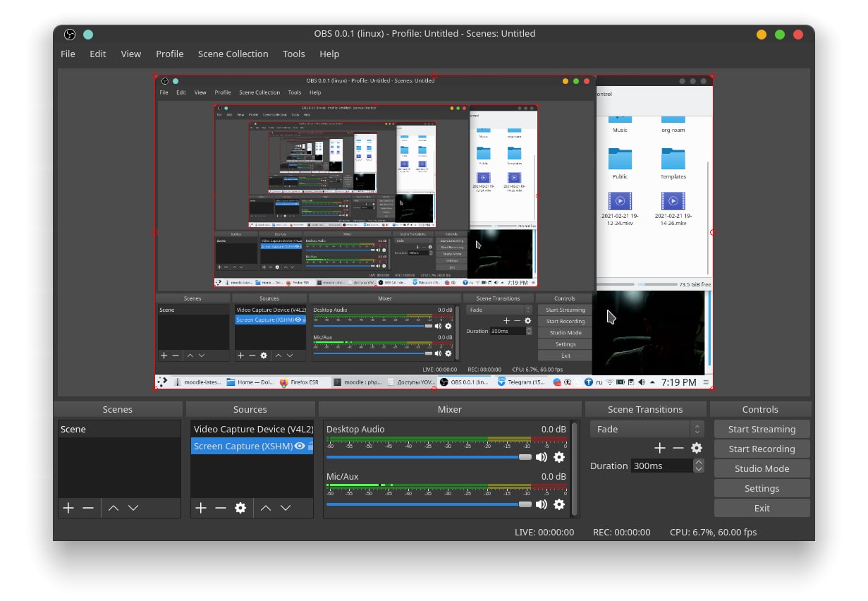Image resolution: width=868 pixels, height=601 pixels.
Task: Open transition properties via the gear icon
Action: coord(697,448)
